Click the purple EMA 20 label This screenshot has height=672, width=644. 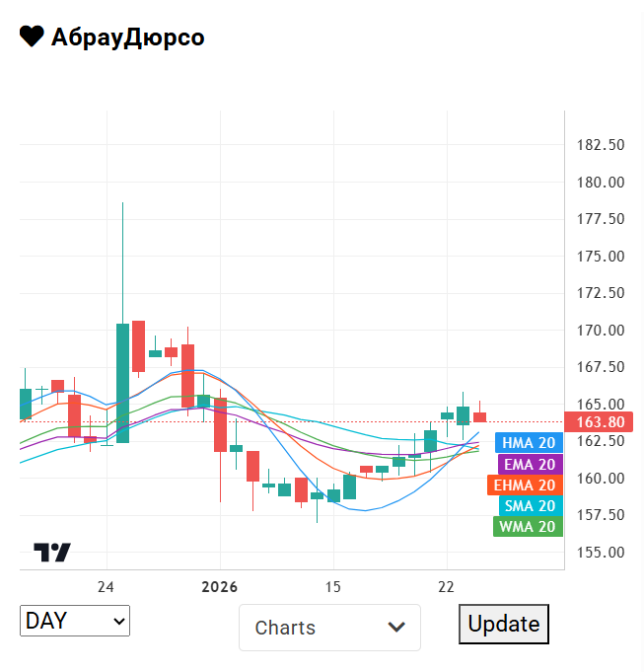529,464
